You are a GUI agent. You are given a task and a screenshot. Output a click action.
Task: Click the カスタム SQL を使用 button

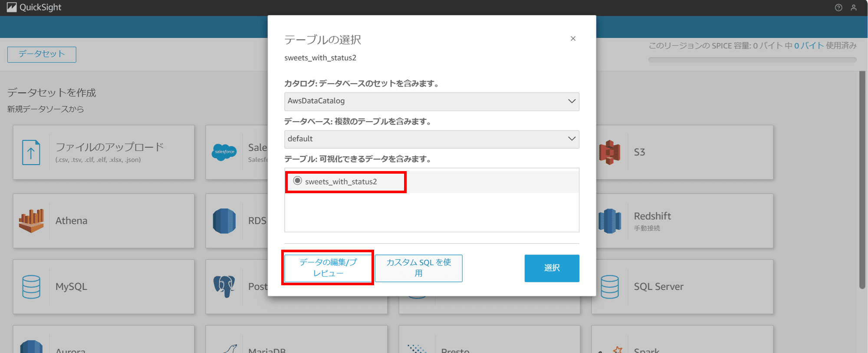418,268
